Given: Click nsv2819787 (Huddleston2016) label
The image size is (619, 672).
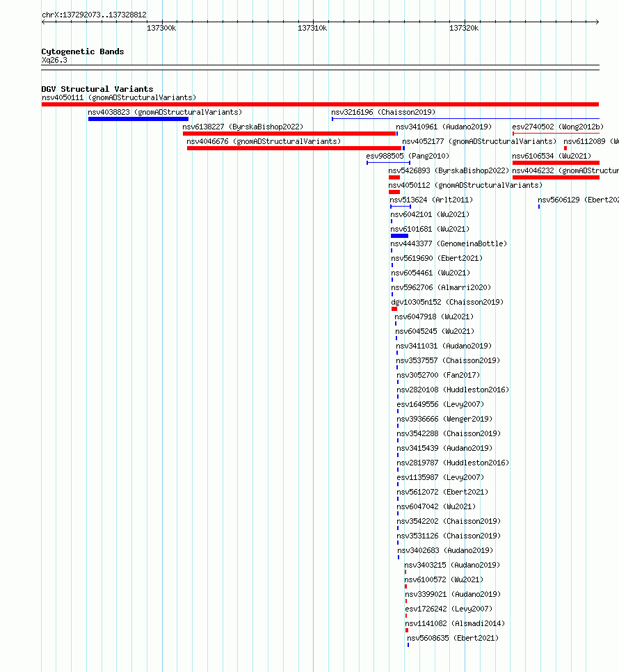Looking at the screenshot, I should [453, 462].
